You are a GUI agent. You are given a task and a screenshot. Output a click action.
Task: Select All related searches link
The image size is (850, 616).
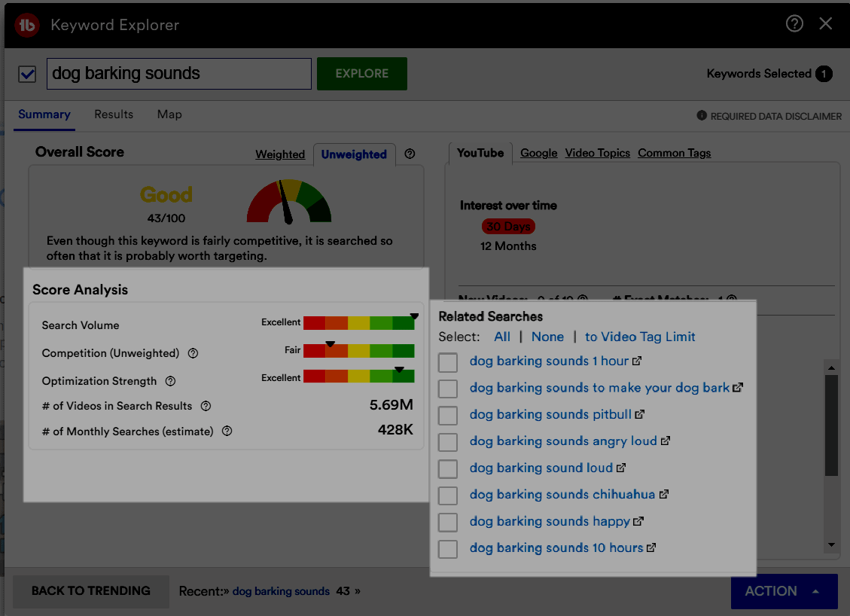coord(502,337)
